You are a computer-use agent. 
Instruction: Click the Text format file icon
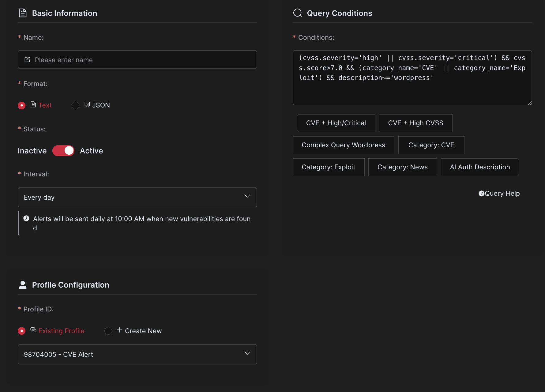tap(33, 105)
